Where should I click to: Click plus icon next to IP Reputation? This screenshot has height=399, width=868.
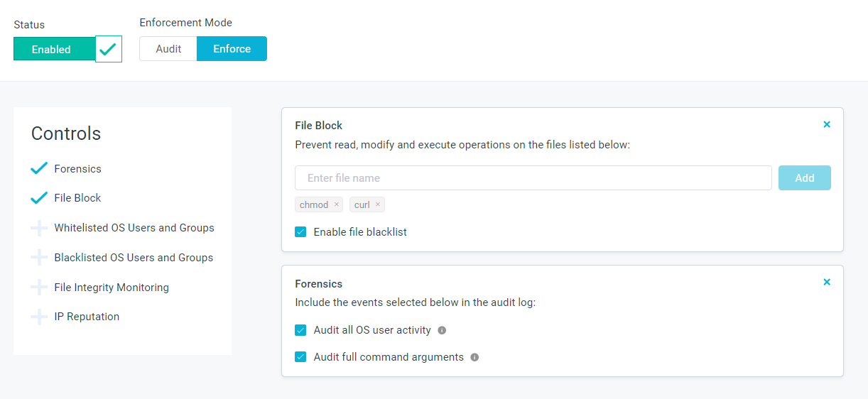[x=39, y=317]
